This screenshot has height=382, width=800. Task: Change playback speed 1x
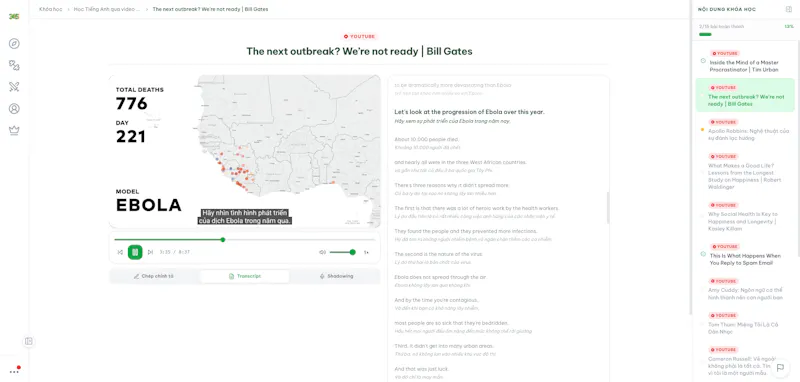366,252
